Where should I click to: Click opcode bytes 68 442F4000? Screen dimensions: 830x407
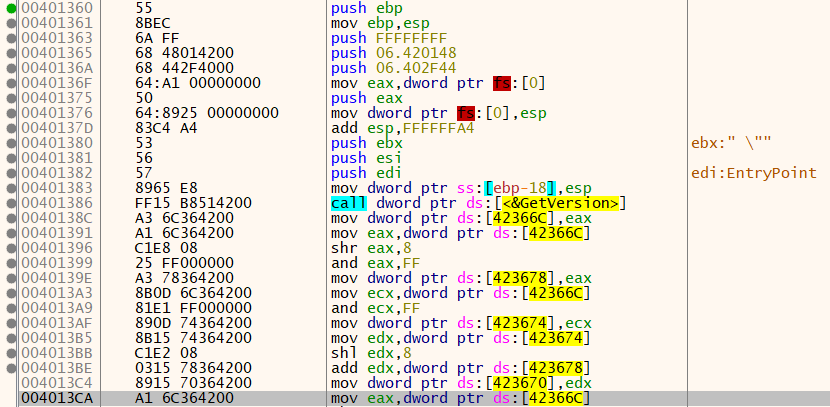[x=184, y=68]
